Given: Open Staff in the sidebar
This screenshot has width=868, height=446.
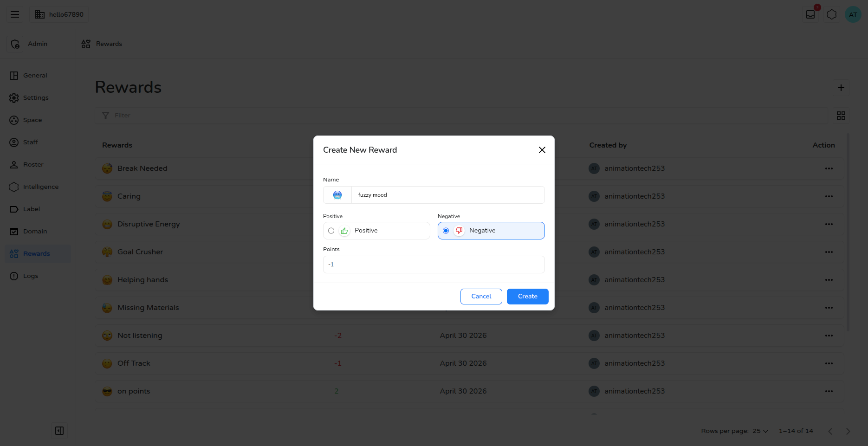Looking at the screenshot, I should tap(38, 142).
